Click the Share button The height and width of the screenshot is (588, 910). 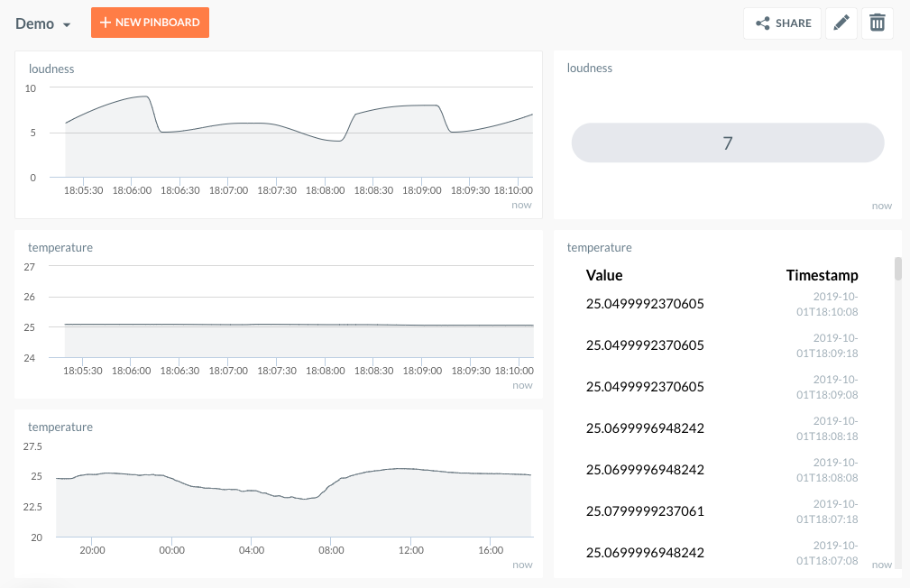[783, 23]
